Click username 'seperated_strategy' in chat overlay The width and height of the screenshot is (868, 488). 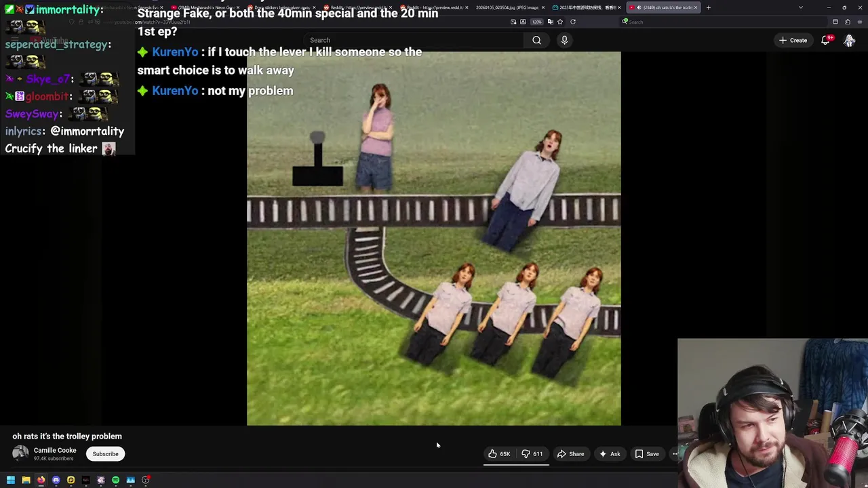(x=56, y=45)
